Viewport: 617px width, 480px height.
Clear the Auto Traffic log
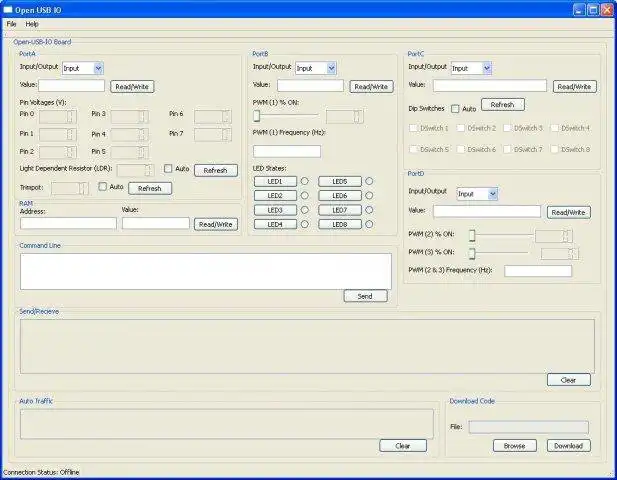coord(403,446)
